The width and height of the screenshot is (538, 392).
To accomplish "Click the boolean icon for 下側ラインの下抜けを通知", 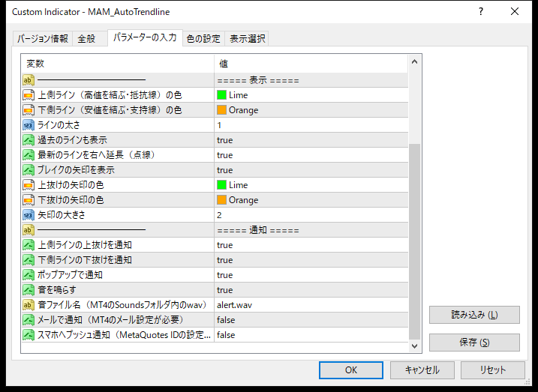I will [x=29, y=260].
